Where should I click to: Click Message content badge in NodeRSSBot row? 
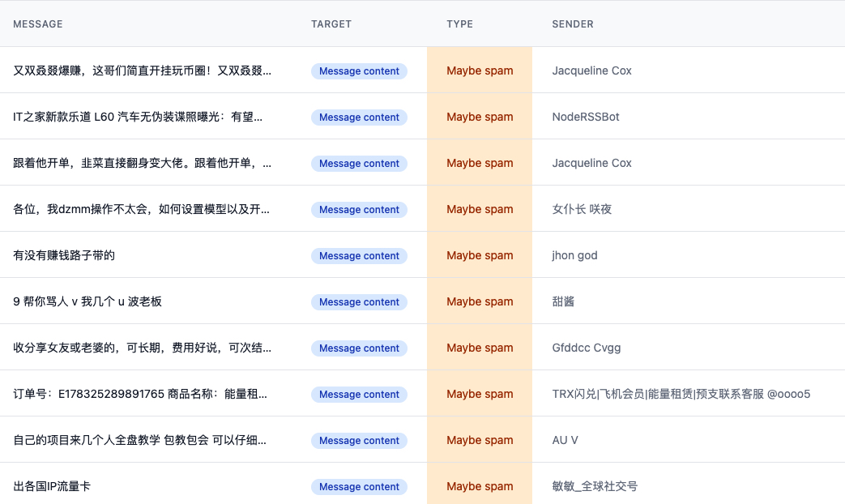coord(359,117)
